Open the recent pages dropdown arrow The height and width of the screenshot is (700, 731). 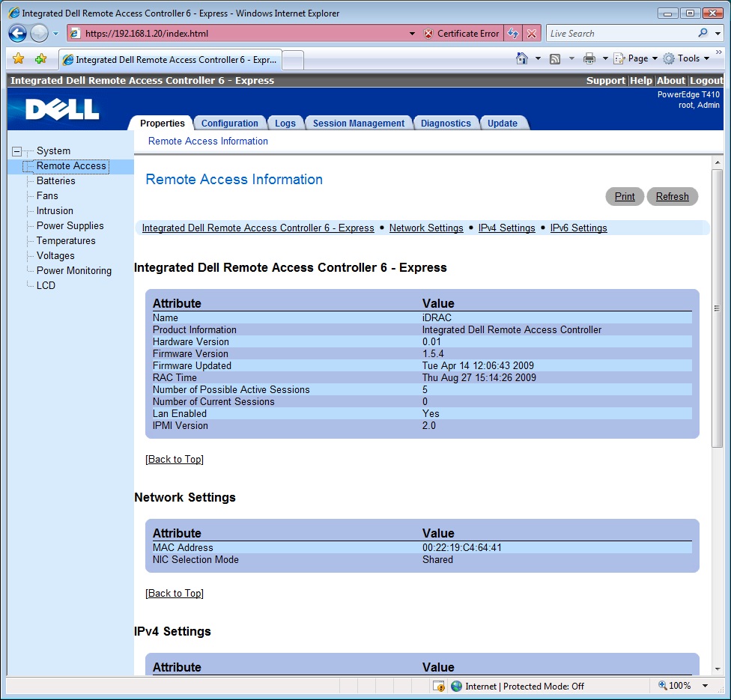point(55,34)
